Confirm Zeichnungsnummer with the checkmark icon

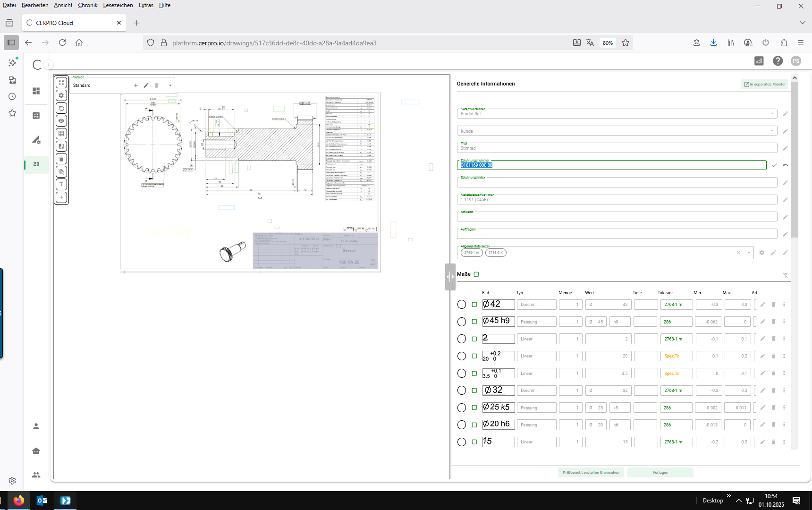click(774, 165)
